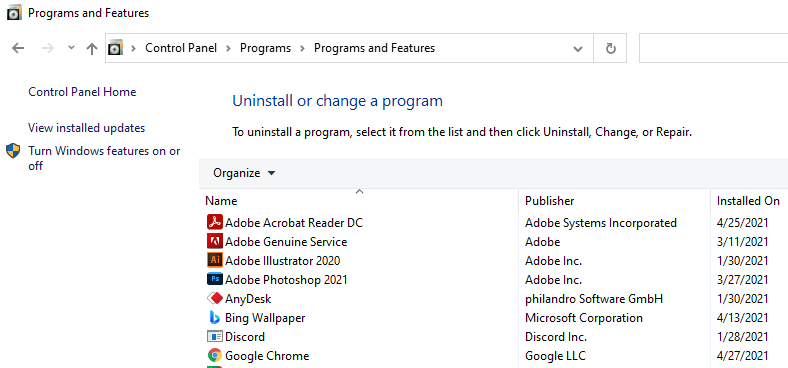This screenshot has height=368, width=788.
Task: Click the Uninstall or change a program heading
Action: point(337,101)
